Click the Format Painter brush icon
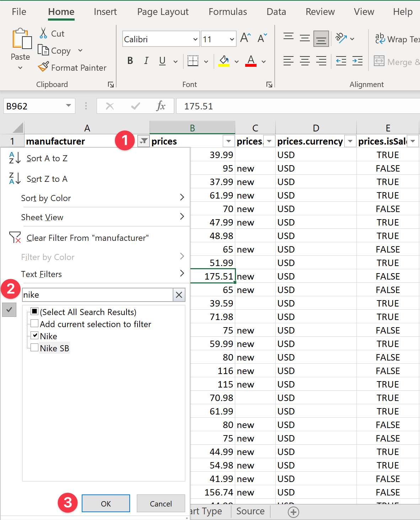420x520 pixels. [x=43, y=67]
